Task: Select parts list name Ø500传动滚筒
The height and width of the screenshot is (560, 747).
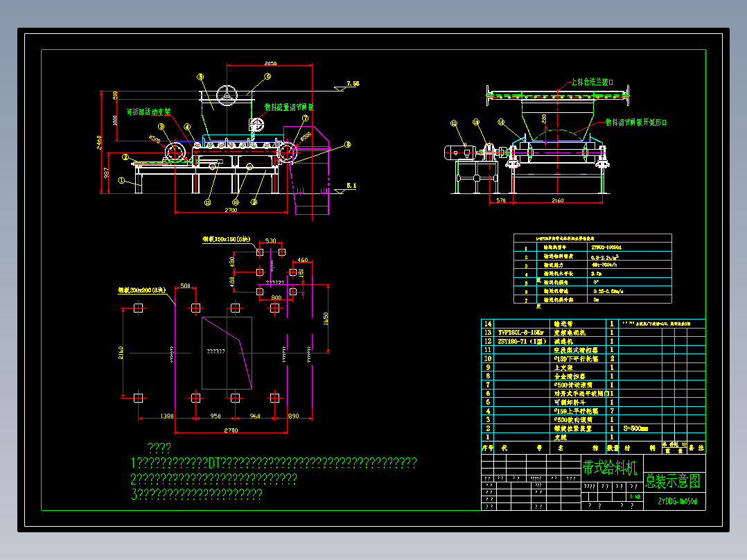Action: [x=573, y=385]
